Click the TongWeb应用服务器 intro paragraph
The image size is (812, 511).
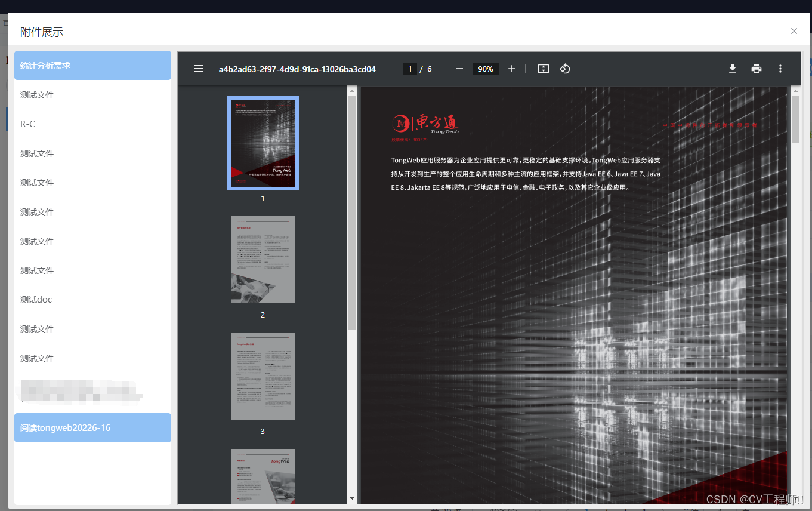tap(526, 174)
